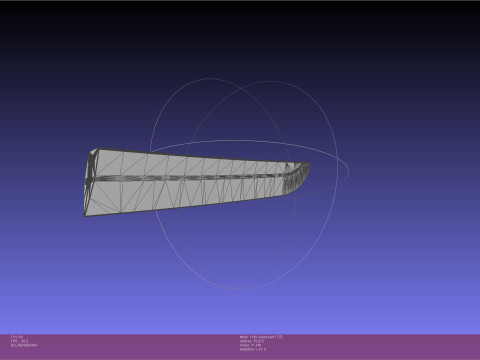
Task: Click the Vertices count line in the info bar
Action: point(252,341)
